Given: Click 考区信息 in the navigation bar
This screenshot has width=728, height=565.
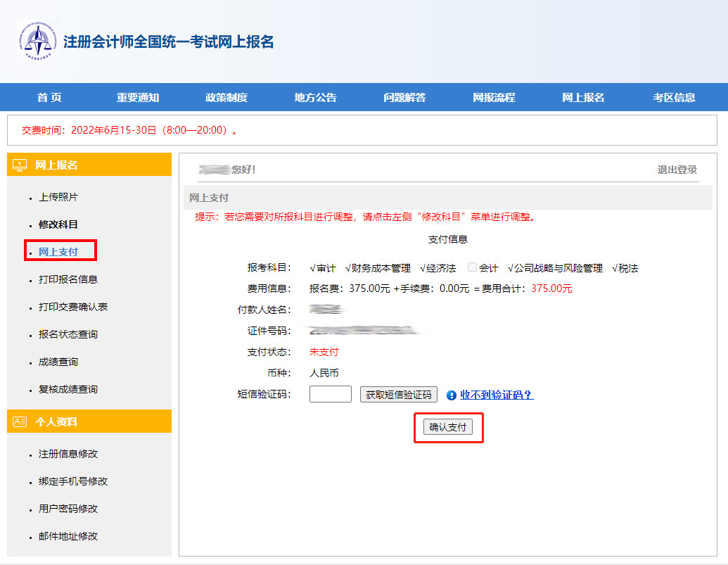Looking at the screenshot, I should [x=674, y=98].
